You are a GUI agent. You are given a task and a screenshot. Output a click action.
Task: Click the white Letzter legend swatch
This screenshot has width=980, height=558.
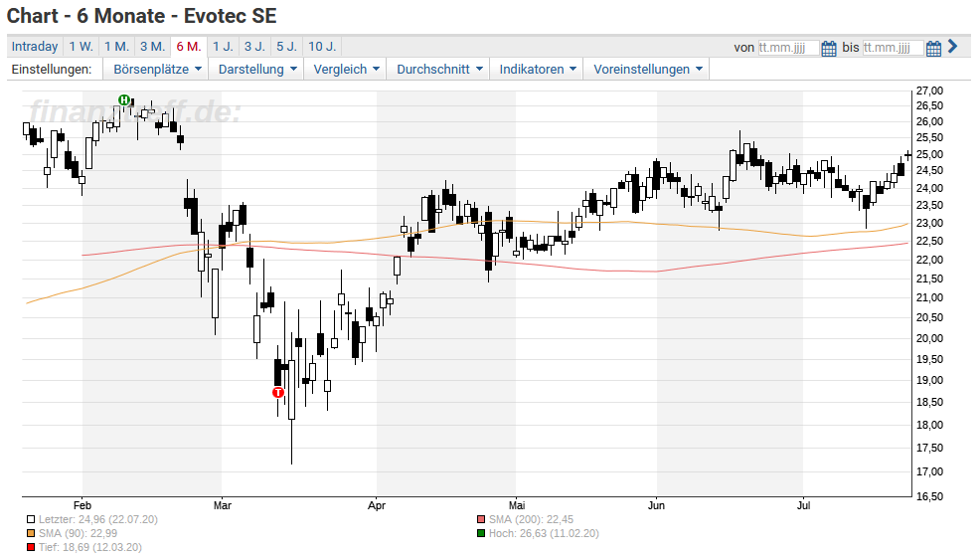point(31,519)
